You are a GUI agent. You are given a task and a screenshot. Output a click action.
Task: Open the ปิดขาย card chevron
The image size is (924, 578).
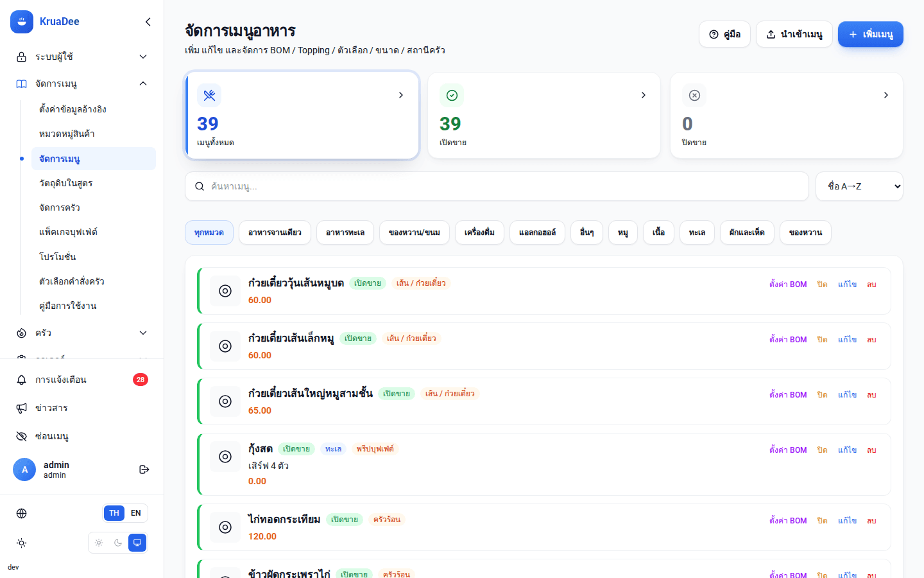click(886, 95)
